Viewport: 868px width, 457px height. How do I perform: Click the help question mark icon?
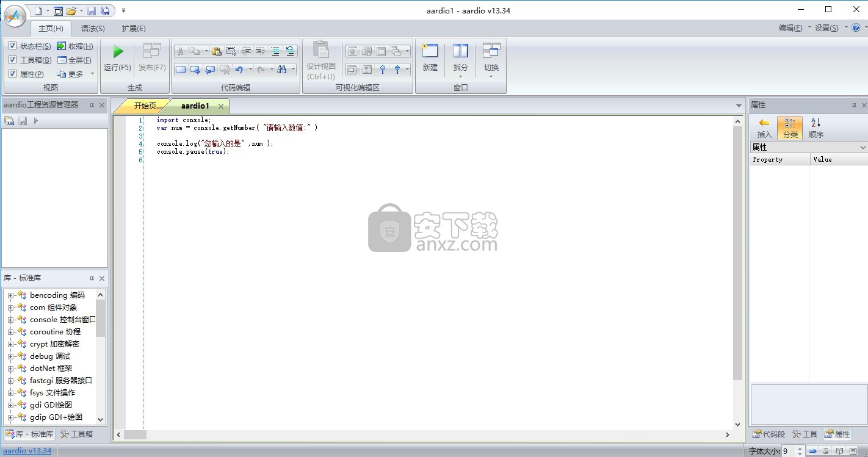click(856, 27)
